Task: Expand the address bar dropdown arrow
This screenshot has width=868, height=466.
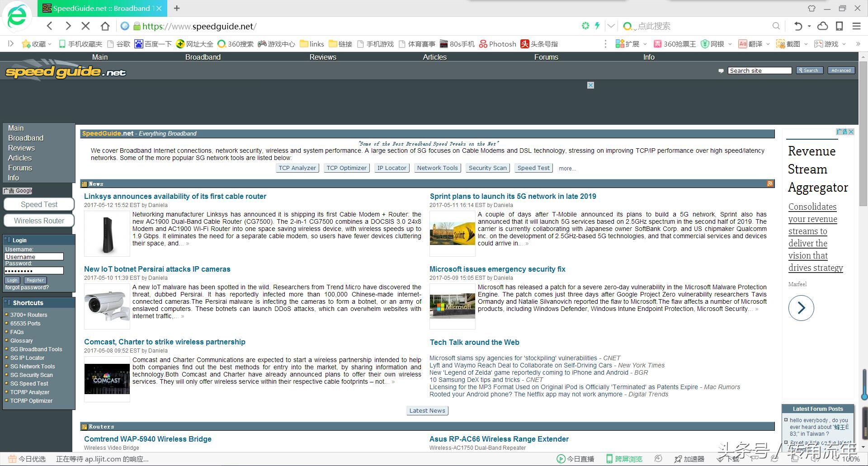Action: coord(611,26)
